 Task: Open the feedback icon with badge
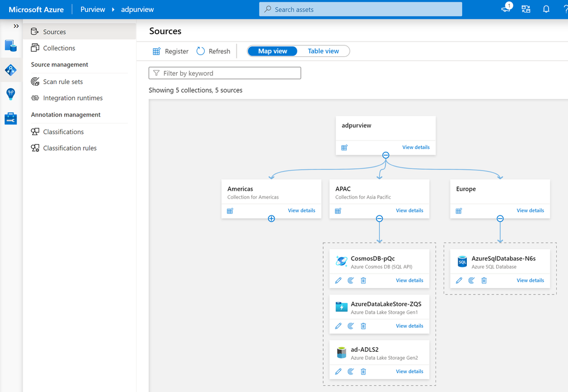507,9
